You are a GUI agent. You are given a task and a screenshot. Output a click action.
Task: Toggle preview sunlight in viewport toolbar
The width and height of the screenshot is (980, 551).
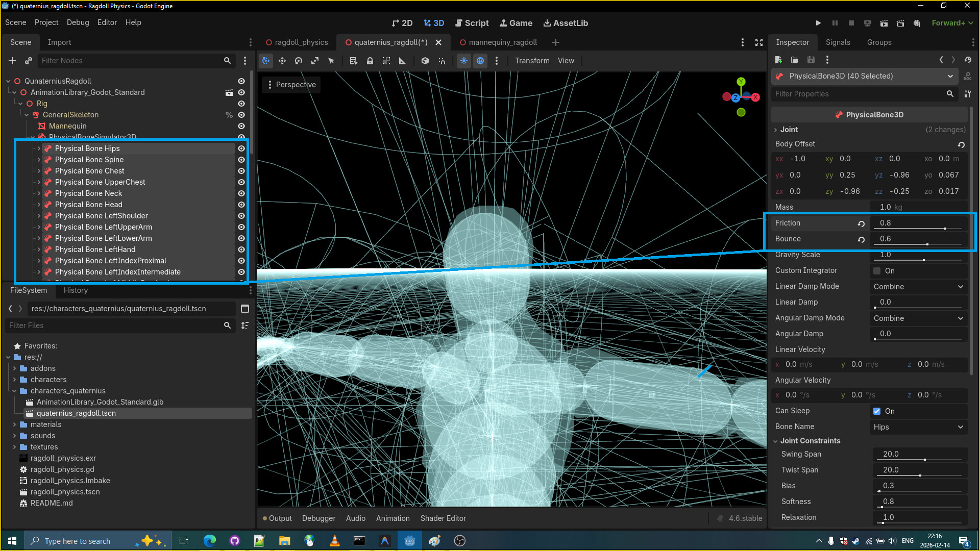tap(464, 61)
